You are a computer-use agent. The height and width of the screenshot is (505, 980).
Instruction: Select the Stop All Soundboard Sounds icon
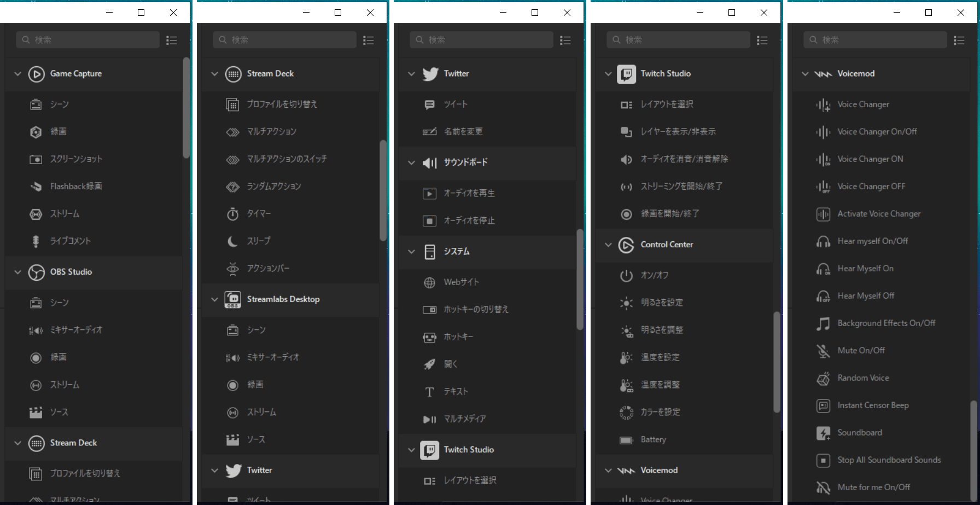pyautogui.click(x=823, y=460)
